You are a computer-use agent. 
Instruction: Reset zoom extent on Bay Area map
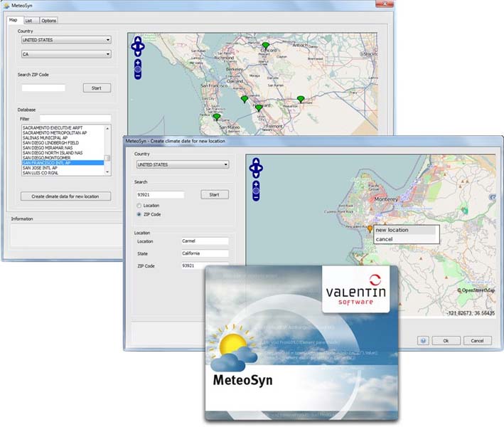[x=138, y=69]
